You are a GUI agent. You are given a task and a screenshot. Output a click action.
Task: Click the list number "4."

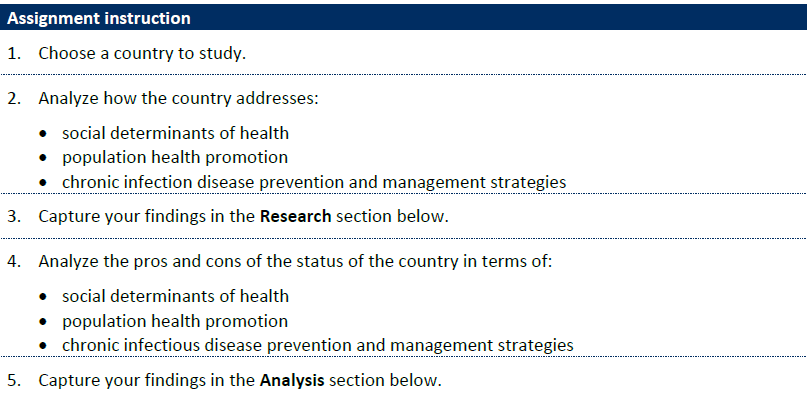click(x=14, y=261)
